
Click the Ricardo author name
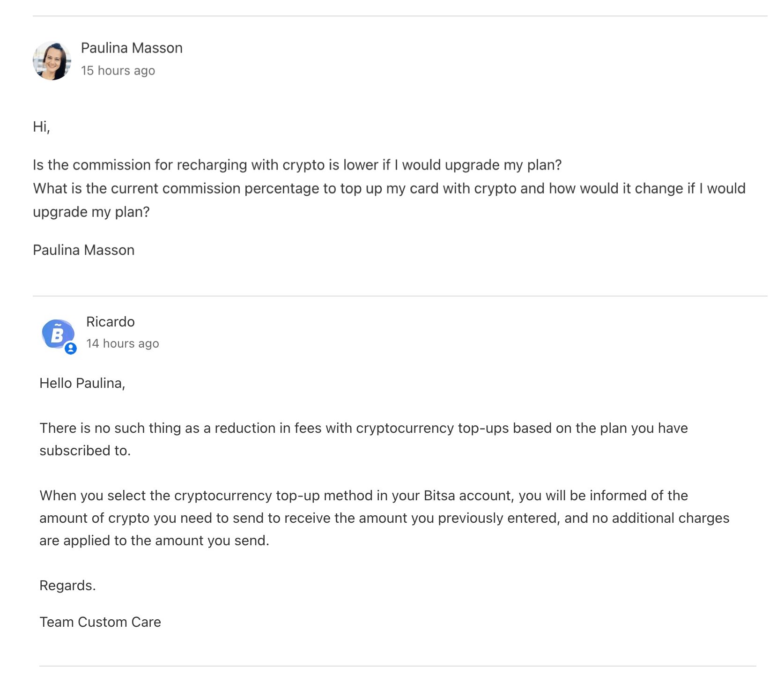tap(111, 322)
